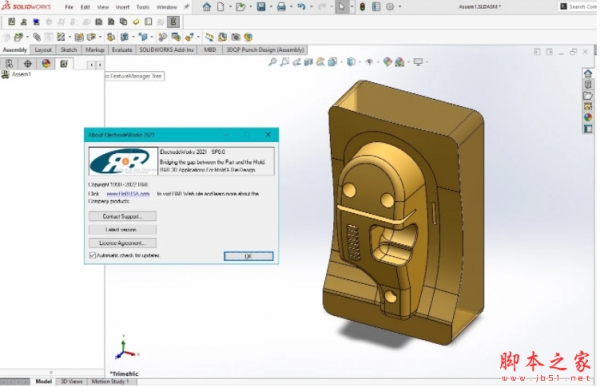Screen dimensions: 600x387
Task: Open the Display Style cube icon
Action: click(x=351, y=62)
